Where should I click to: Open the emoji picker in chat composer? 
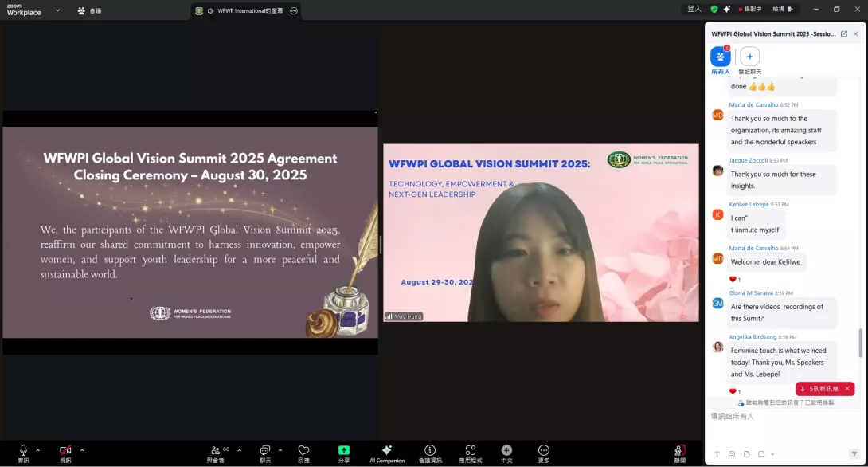[x=732, y=454]
